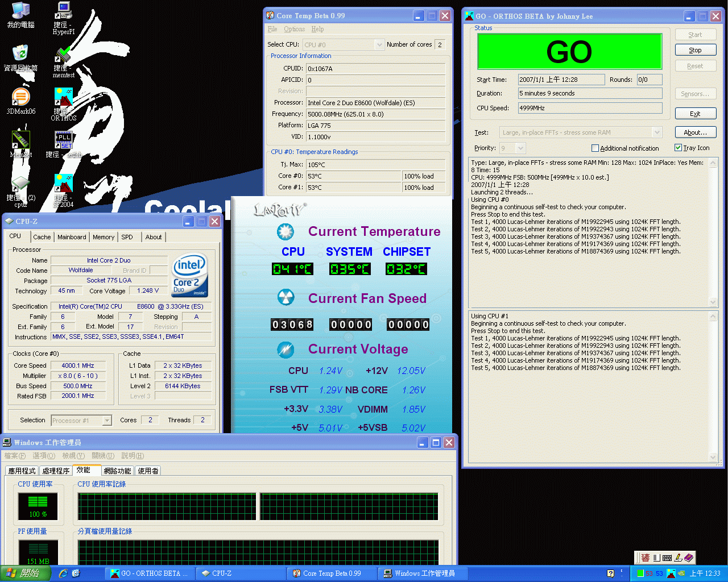Launch the memtest desktop shortcut
Image resolution: width=728 pixels, height=582 pixels.
pos(64,61)
